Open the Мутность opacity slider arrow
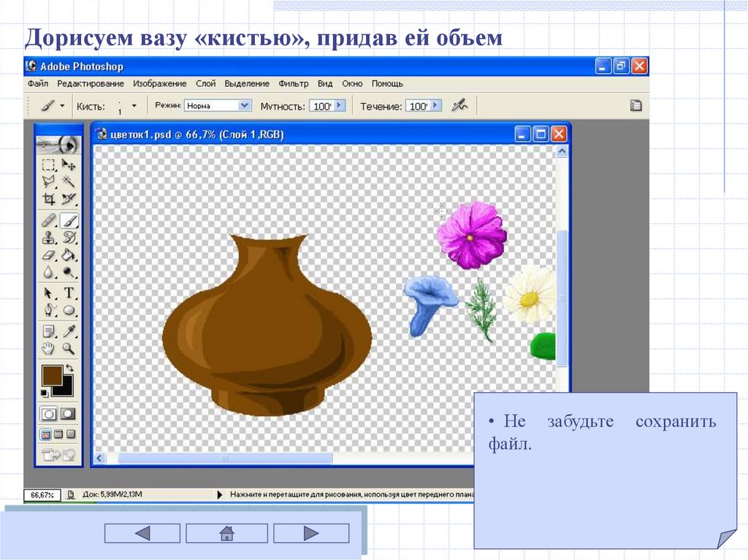Image resolution: width=748 pixels, height=560 pixels. (x=339, y=105)
